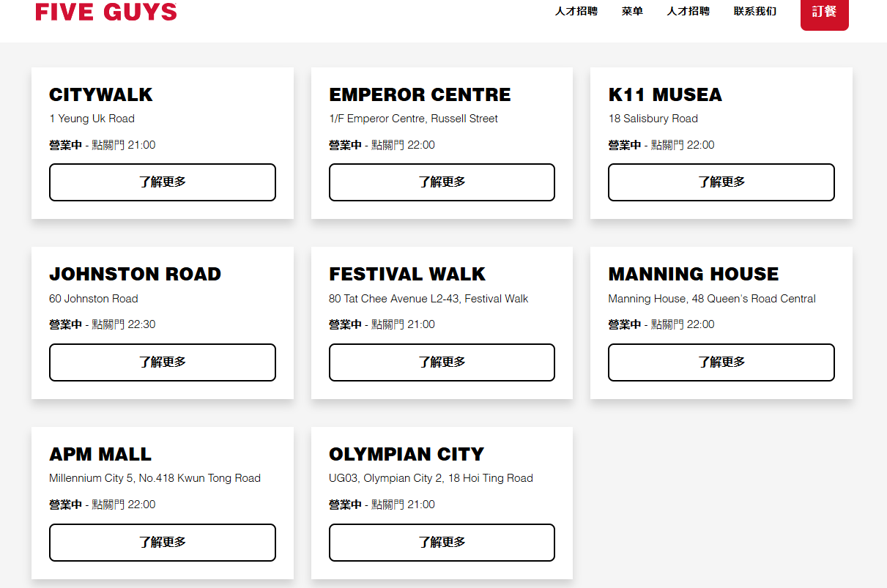Screen dimensions: 887x588
Task: Click the Five Guys logo
Action: (x=106, y=12)
